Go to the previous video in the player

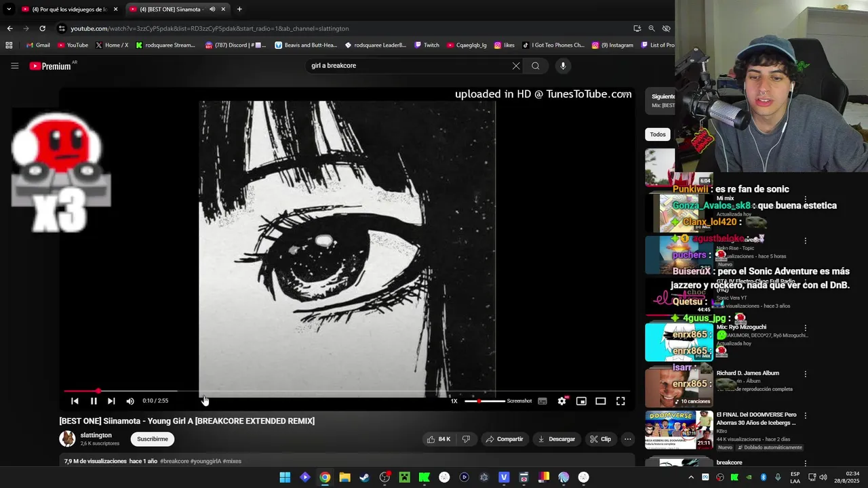75,401
